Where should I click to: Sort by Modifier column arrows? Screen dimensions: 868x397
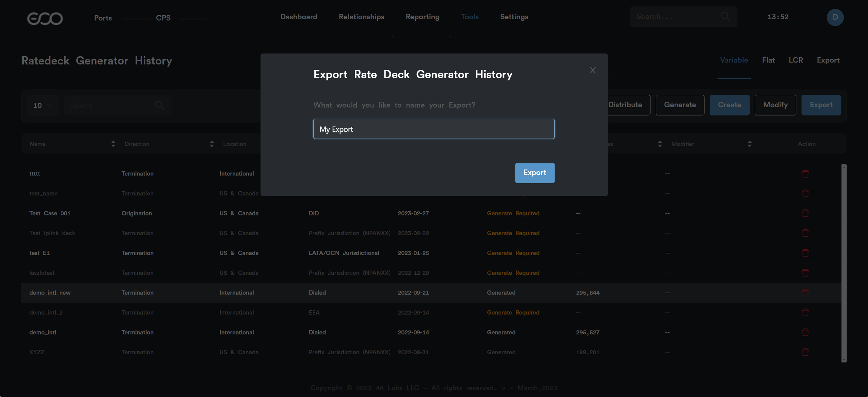[750, 144]
